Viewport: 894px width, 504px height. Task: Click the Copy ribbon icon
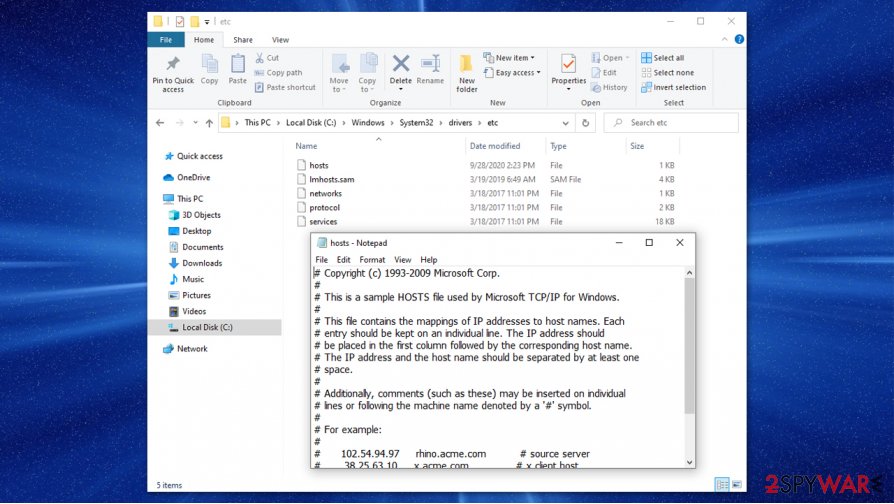click(209, 64)
